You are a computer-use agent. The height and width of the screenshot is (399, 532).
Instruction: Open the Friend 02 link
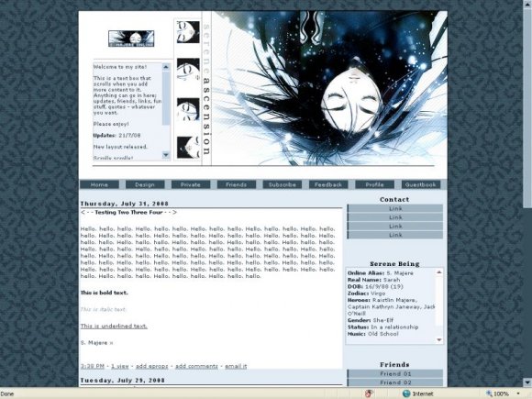coord(395,382)
